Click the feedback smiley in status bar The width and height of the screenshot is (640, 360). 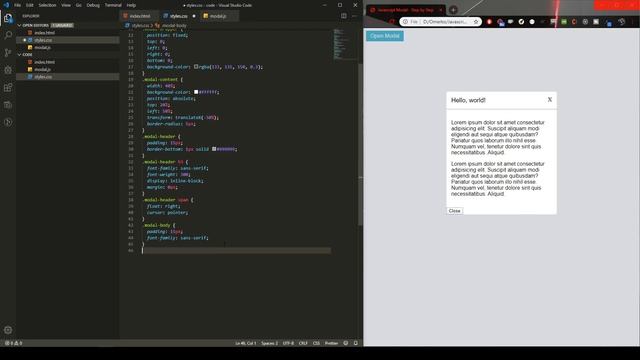(x=346, y=343)
